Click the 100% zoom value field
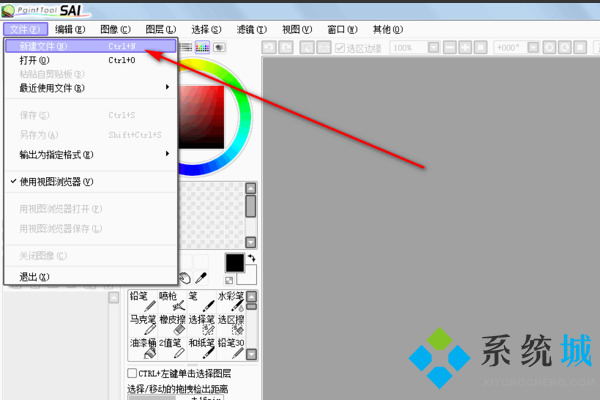 coord(408,47)
